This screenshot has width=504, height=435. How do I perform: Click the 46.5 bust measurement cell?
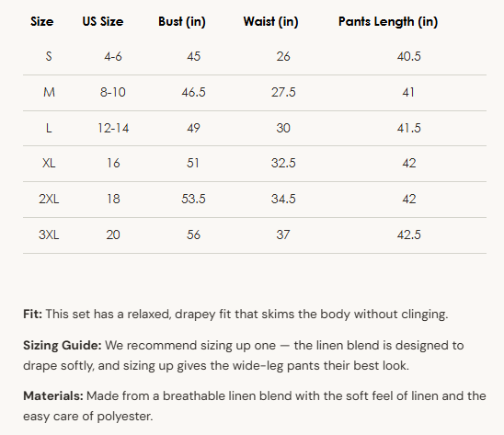click(193, 93)
